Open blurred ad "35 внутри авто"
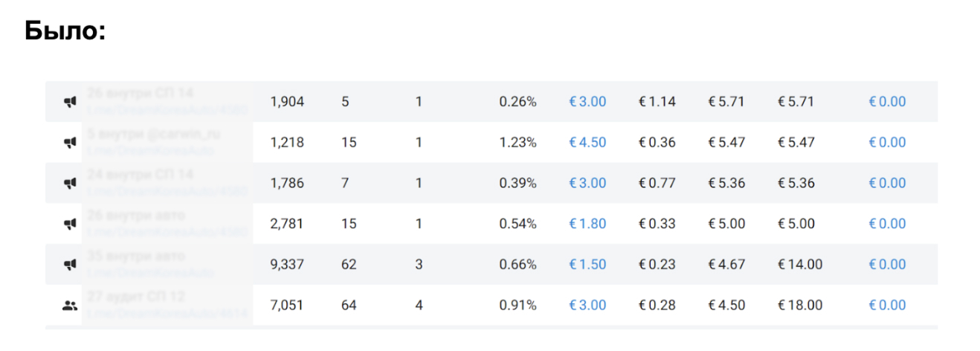 pyautogui.click(x=136, y=257)
